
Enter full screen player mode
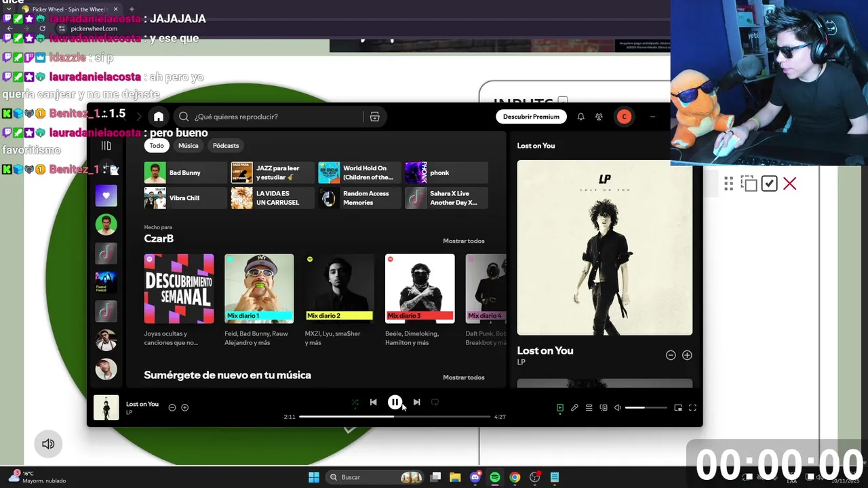point(692,408)
